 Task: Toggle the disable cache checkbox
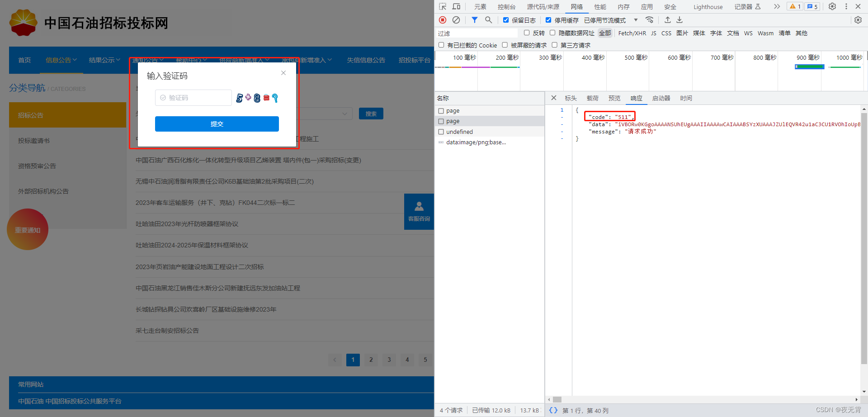click(x=548, y=20)
